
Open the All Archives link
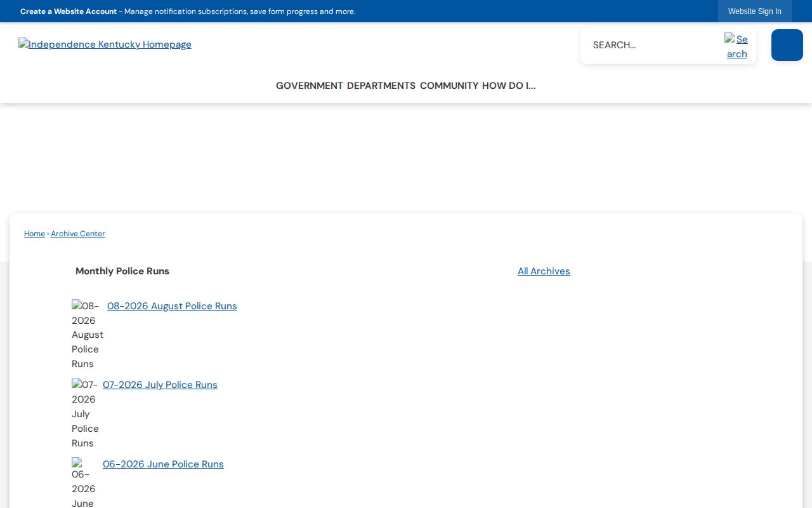click(x=544, y=271)
